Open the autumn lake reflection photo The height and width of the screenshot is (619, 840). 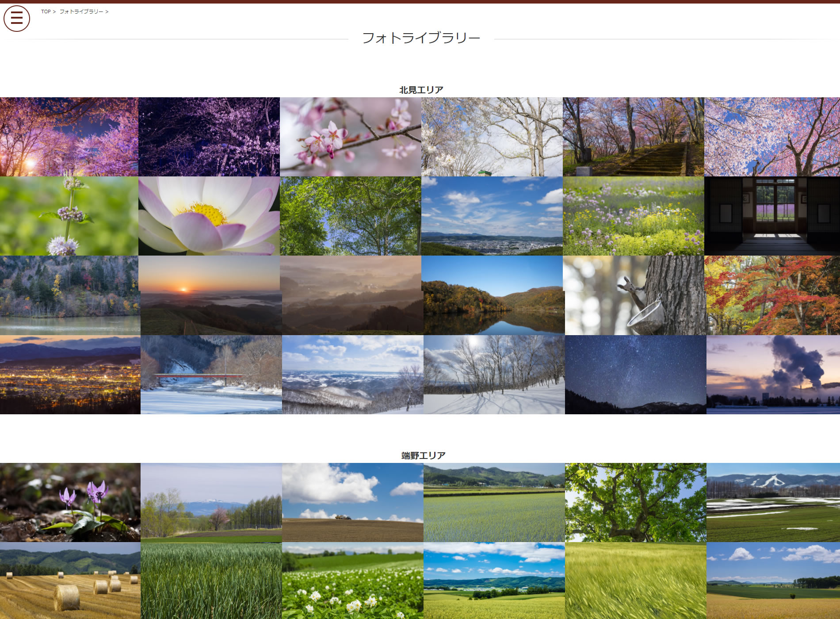pyautogui.click(x=494, y=295)
